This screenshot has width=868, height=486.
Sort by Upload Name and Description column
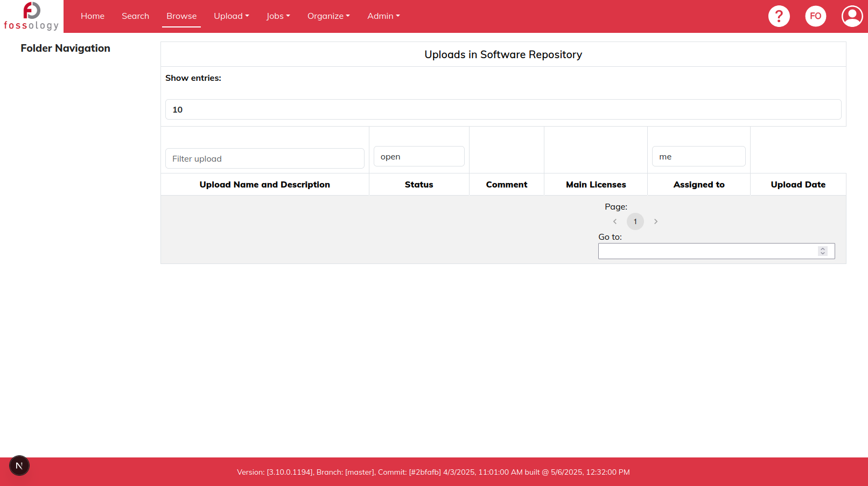click(265, 184)
